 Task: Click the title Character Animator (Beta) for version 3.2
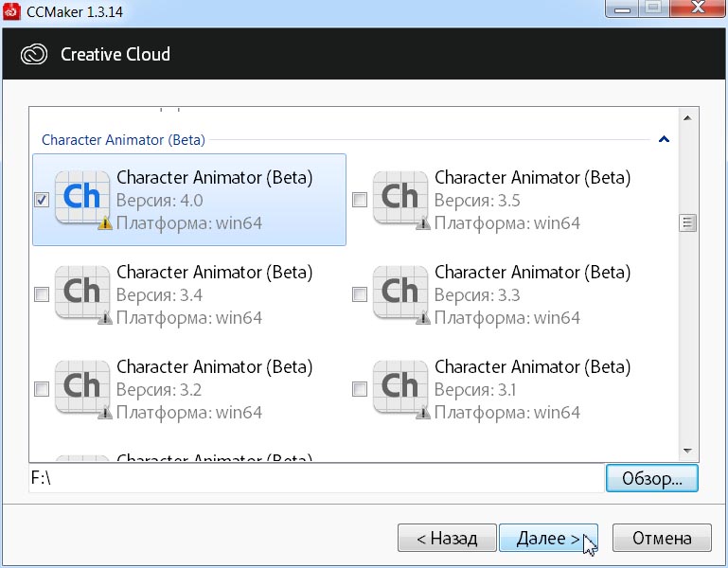(x=215, y=367)
